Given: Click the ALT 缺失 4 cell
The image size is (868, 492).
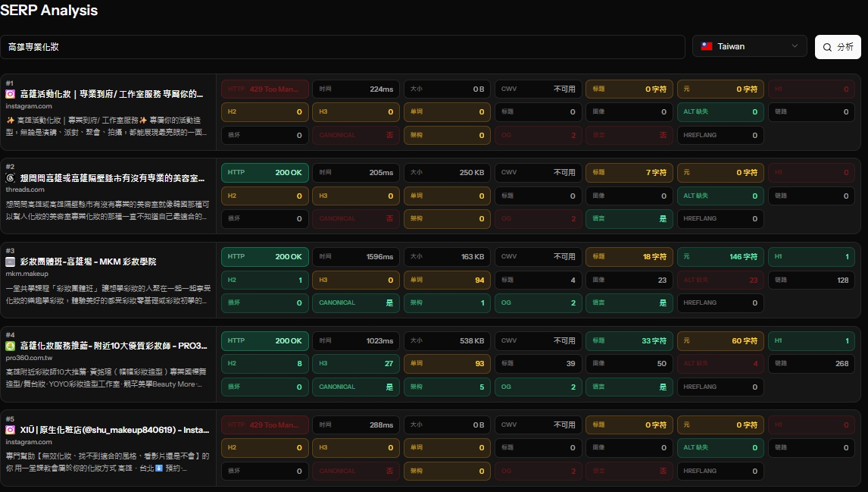Looking at the screenshot, I should click(x=720, y=363).
